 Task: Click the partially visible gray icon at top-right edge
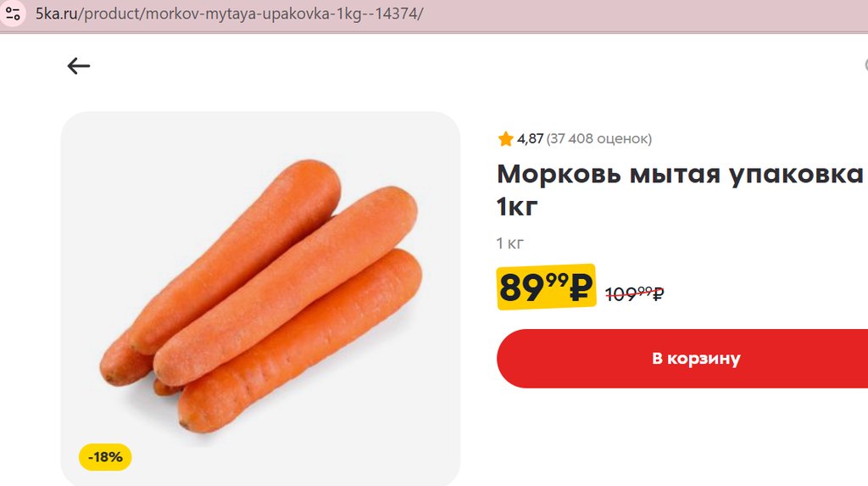tap(865, 65)
